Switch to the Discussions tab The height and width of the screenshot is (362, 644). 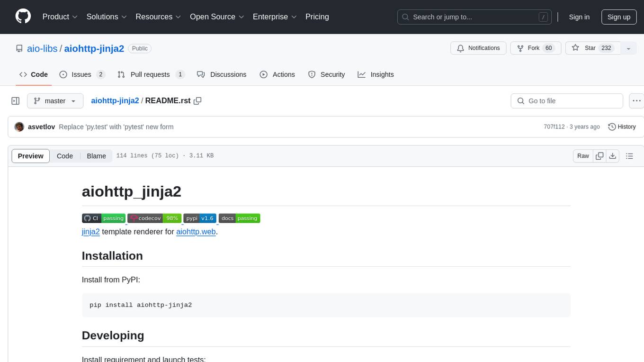click(222, 74)
